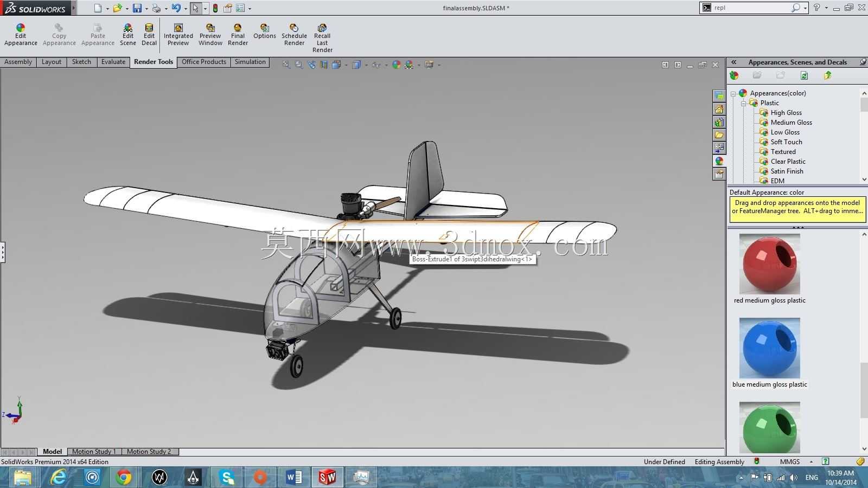Switch to the Office Products tab
Viewport: 868px width, 488px height.
click(x=204, y=62)
